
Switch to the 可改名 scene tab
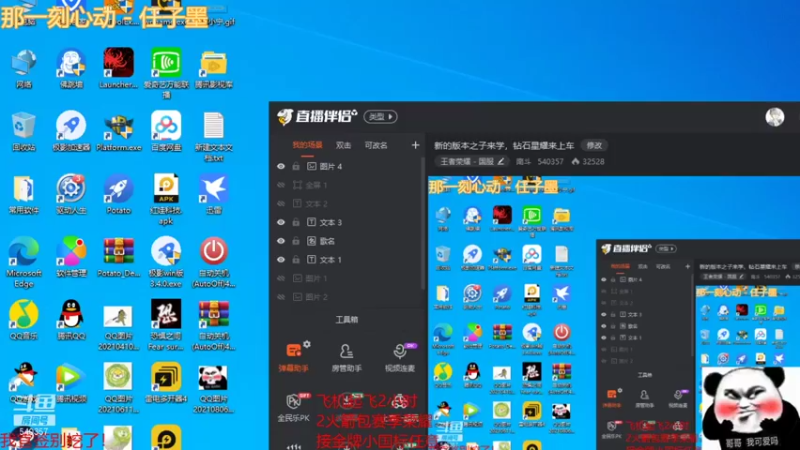tap(376, 145)
